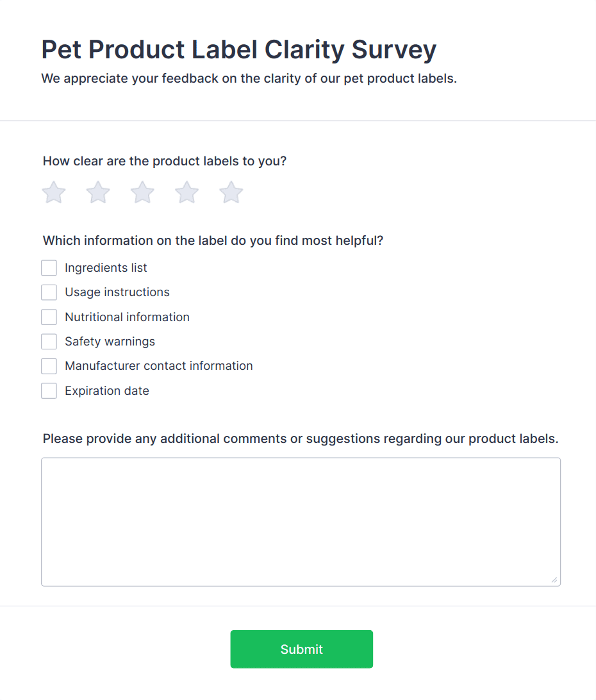The height and width of the screenshot is (700, 596).
Task: Give a four-star clarity rating
Action: click(x=187, y=192)
